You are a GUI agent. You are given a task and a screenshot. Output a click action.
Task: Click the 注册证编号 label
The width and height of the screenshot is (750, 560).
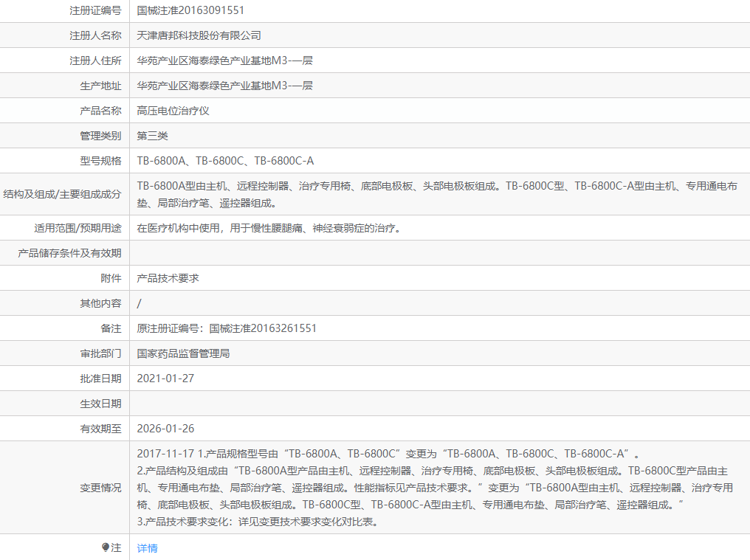[96, 10]
